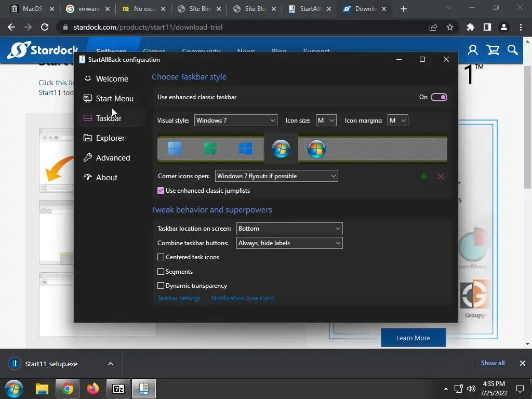Choose the Vista-style round orb
Viewport: 532px width, 399px height.
tap(316, 149)
